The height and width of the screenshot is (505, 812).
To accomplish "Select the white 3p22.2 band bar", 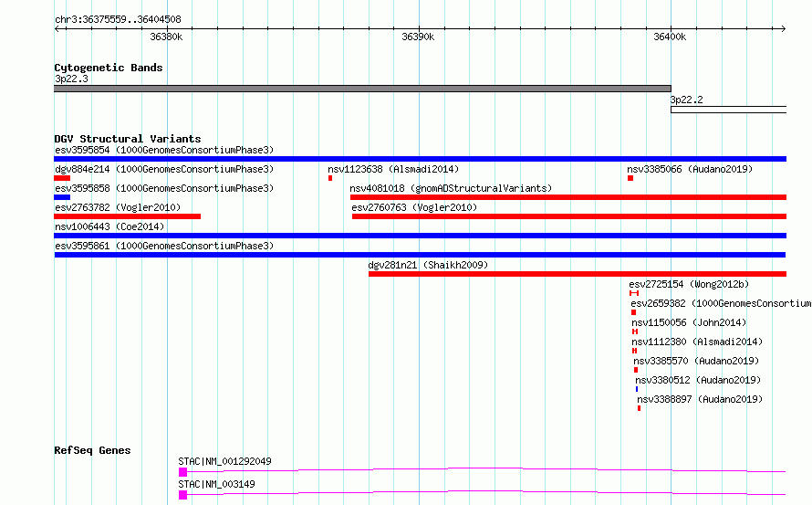I will tap(728, 110).
